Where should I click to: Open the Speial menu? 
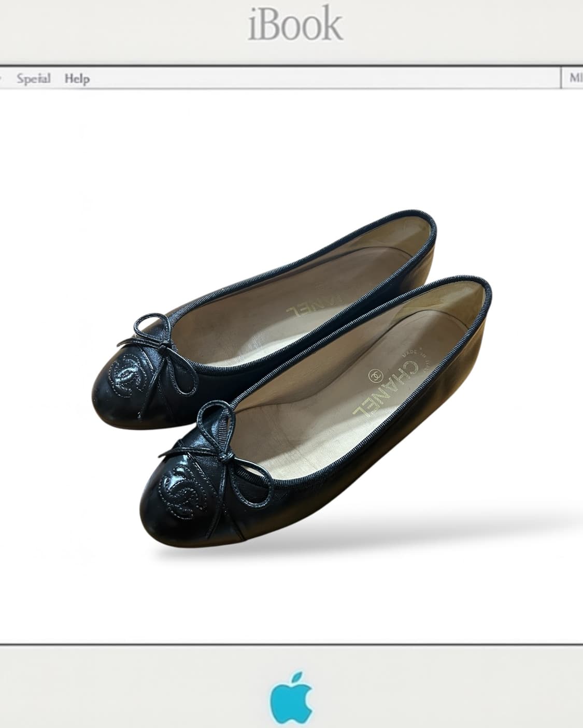pyautogui.click(x=33, y=79)
